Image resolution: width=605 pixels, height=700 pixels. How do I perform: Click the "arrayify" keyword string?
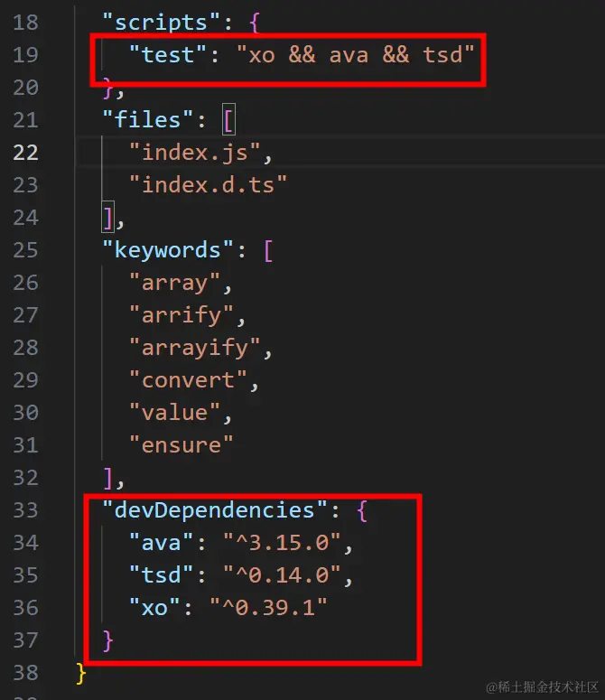click(194, 348)
